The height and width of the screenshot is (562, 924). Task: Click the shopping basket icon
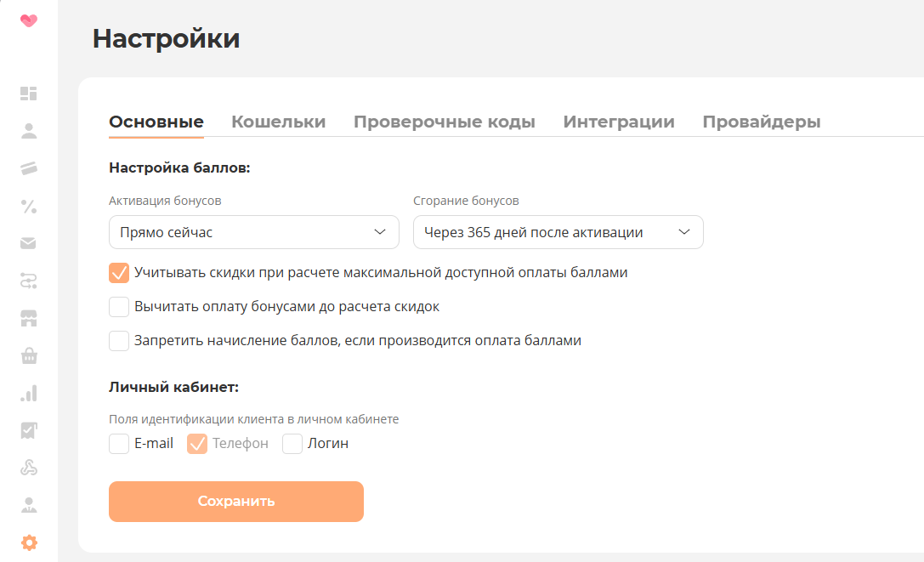pos(29,355)
